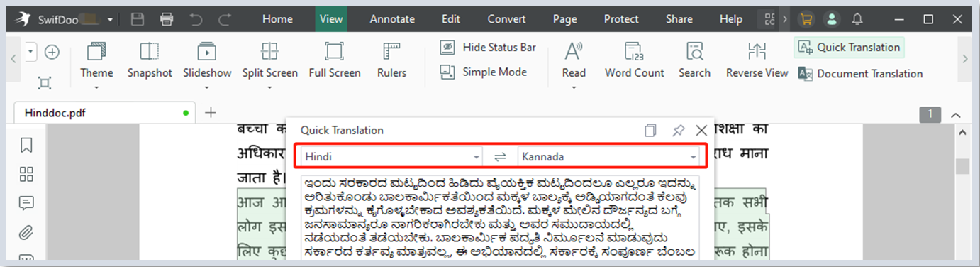
Task: Click Quick Translation in the ribbon
Action: pyautogui.click(x=849, y=48)
